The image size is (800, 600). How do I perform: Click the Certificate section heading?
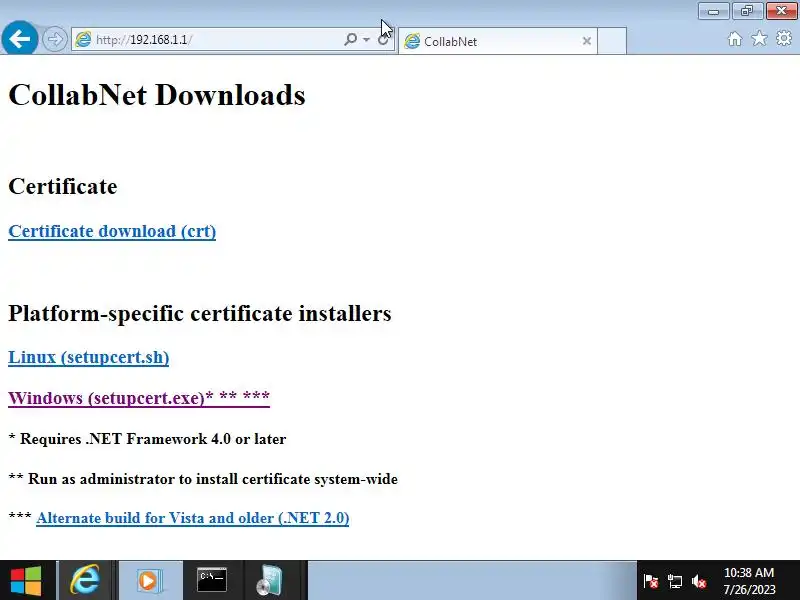63,186
